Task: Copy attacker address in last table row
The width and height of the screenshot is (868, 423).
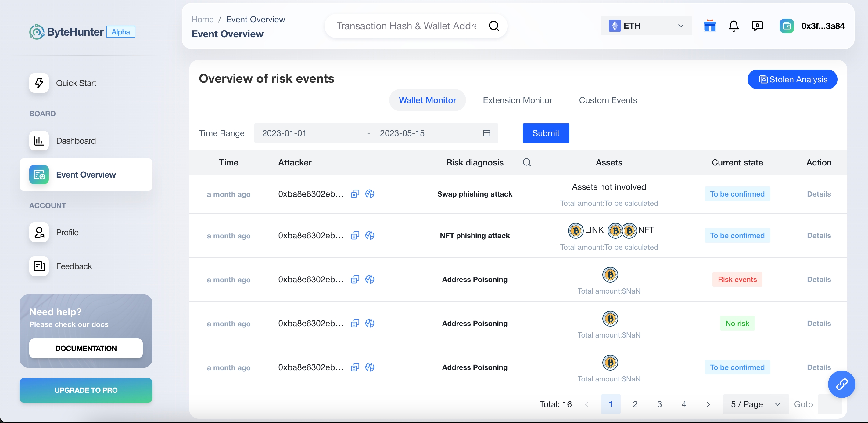Action: [355, 367]
